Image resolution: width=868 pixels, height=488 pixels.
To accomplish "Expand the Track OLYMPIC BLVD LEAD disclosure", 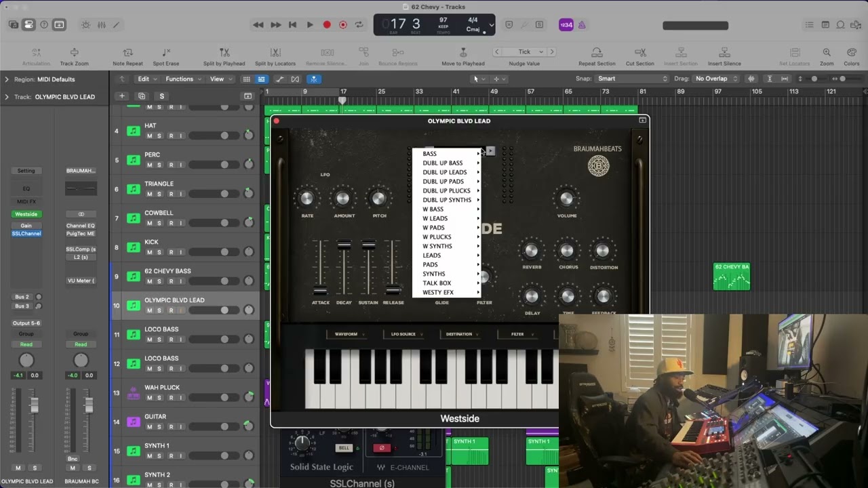I will point(7,97).
